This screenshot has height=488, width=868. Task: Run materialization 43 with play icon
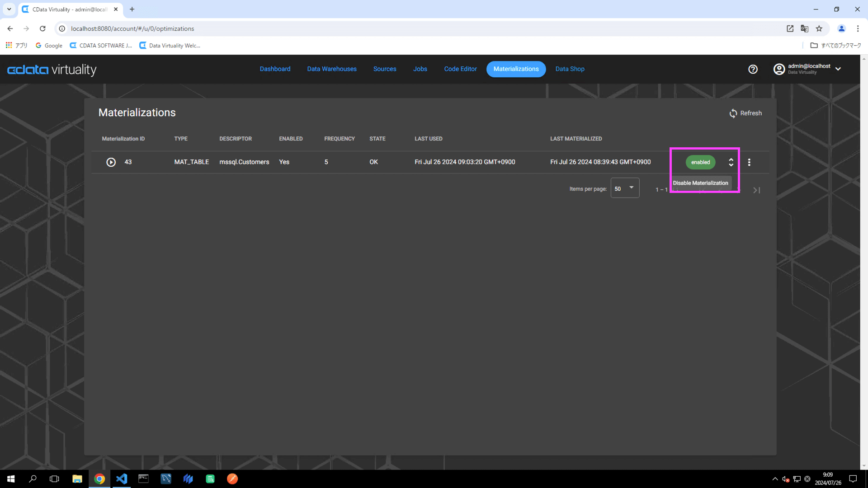pos(111,162)
